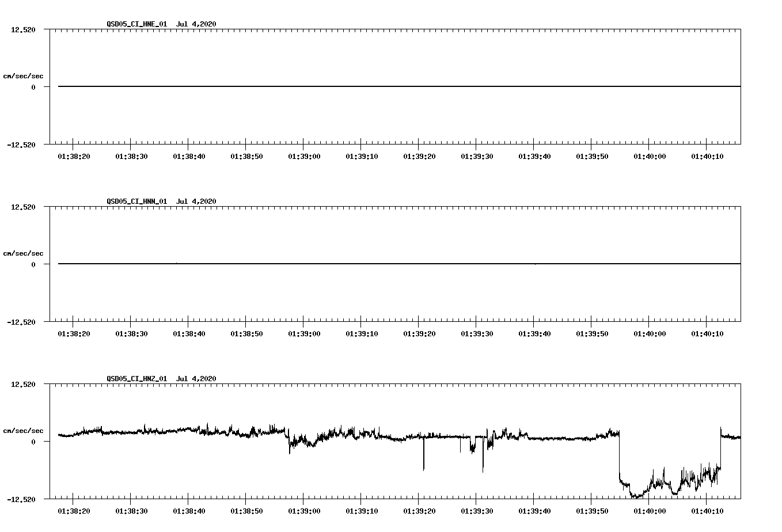The image size is (782, 532).
Task: Click the 01:39:00 time label under HNE plot
Action: click(x=304, y=157)
